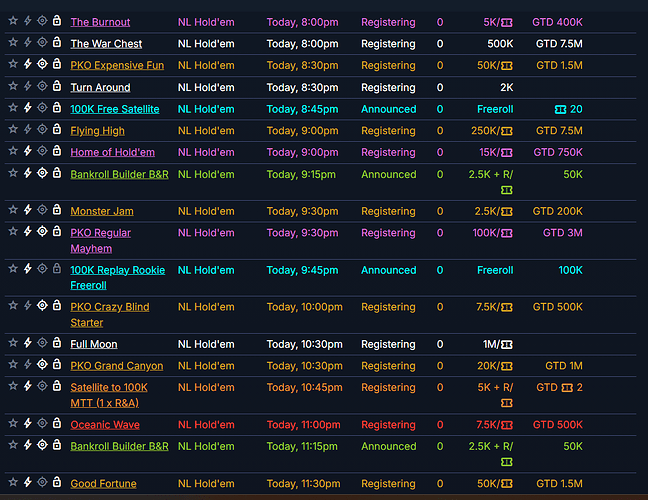This screenshot has height=500, width=648.
Task: Click ticket icon beside 20 prize
Action: tap(560, 110)
